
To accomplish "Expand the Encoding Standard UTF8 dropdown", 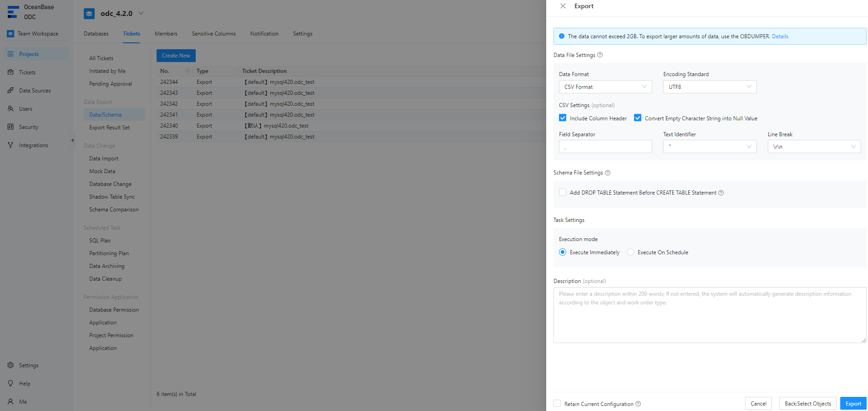I will coord(709,87).
